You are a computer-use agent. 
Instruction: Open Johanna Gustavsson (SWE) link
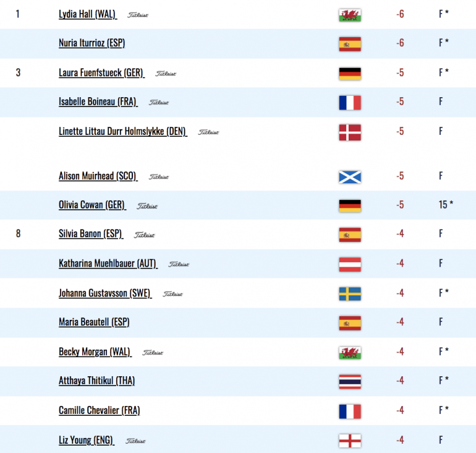click(x=105, y=293)
